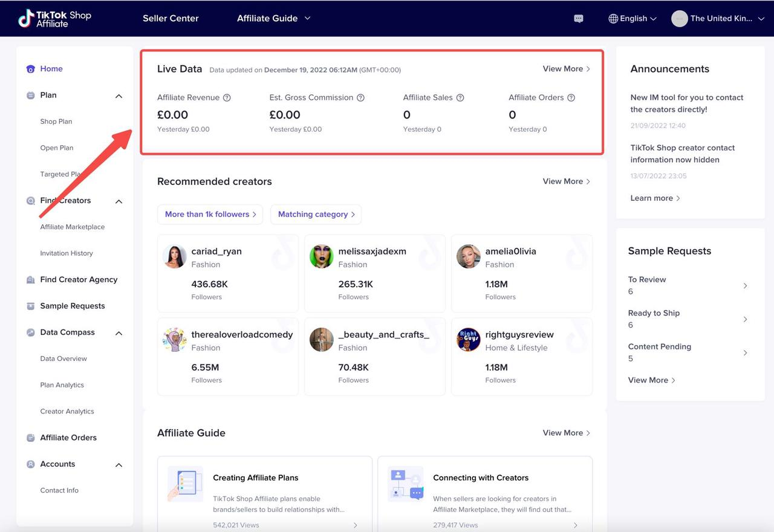Open _beauty_and_crafts_ profile picture
This screenshot has height=532, width=774.
pos(322,340)
